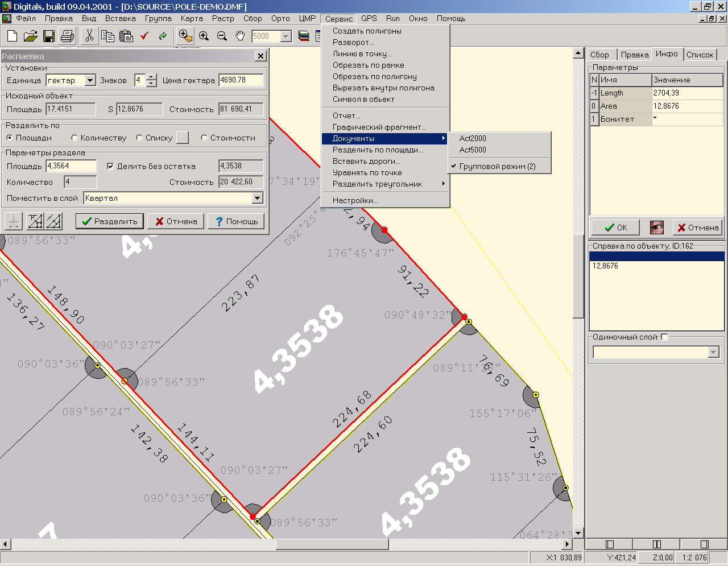Open a file with the folder icon
728x566 pixels.
30,36
